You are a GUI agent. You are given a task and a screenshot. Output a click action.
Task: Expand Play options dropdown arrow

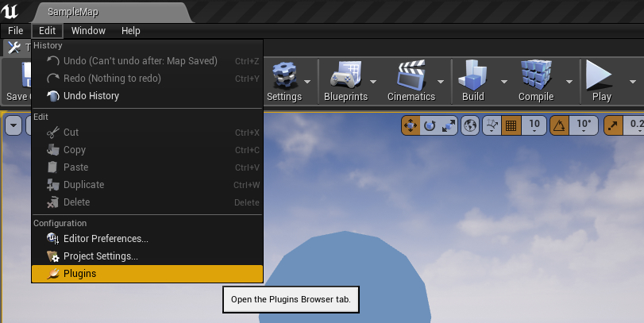(x=633, y=82)
